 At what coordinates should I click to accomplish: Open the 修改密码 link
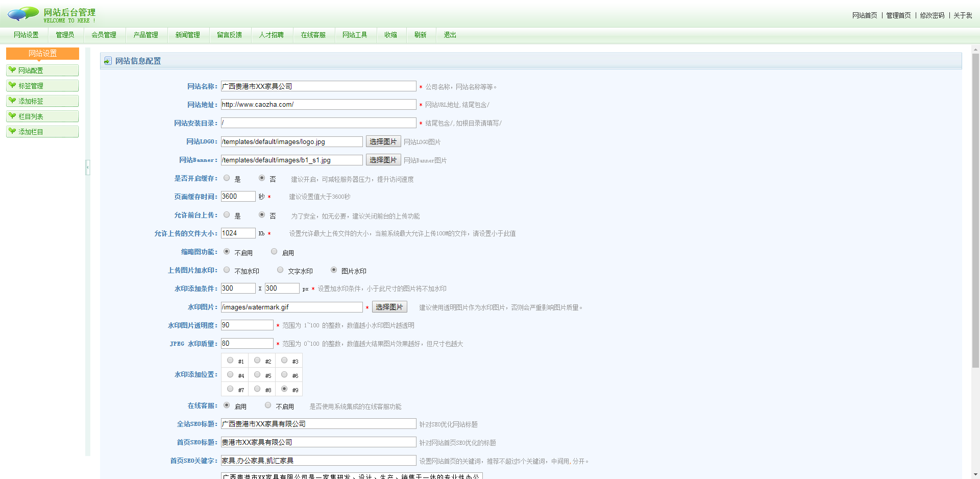(x=933, y=15)
